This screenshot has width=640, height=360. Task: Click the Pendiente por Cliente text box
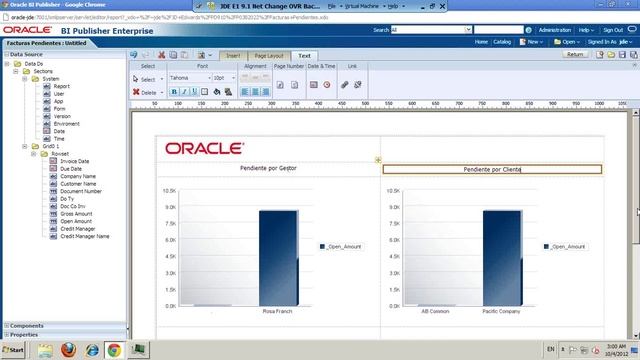492,169
